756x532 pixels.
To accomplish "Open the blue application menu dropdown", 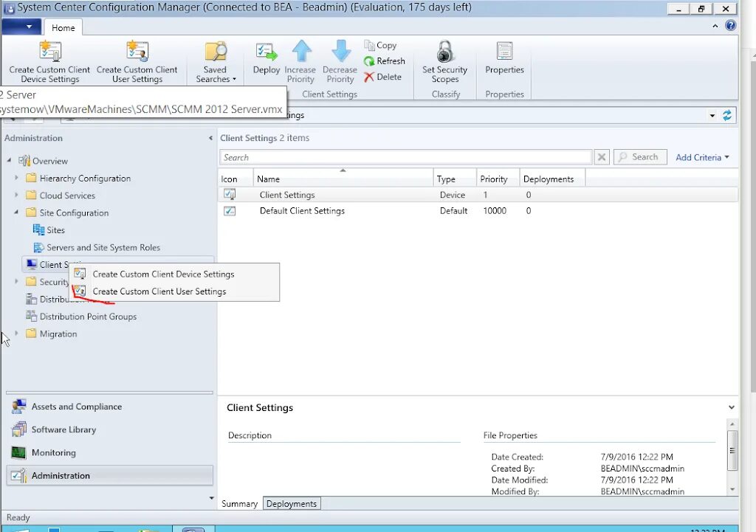I will pos(20,27).
